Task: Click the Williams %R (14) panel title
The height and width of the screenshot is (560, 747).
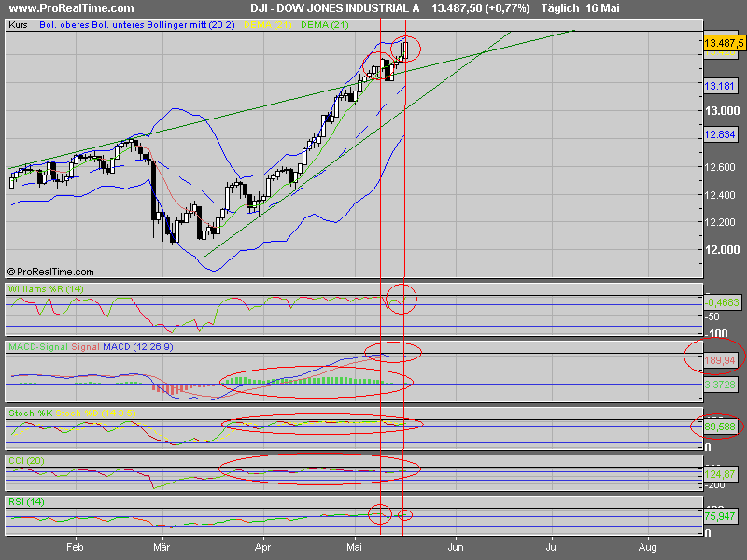Action: (x=46, y=289)
